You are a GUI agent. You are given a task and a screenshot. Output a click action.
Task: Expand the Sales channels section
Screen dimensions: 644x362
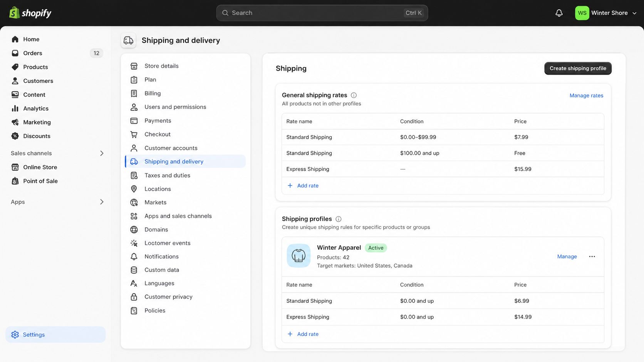click(102, 153)
